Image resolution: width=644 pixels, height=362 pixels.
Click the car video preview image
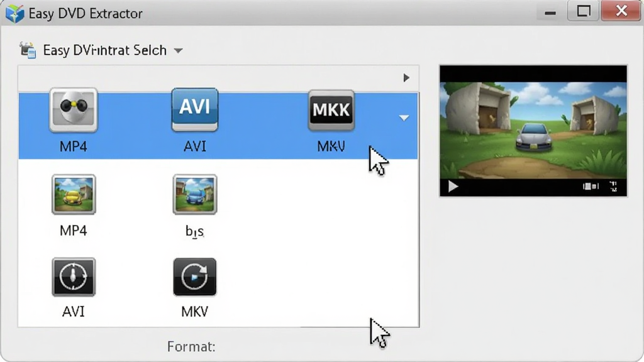pyautogui.click(x=533, y=131)
